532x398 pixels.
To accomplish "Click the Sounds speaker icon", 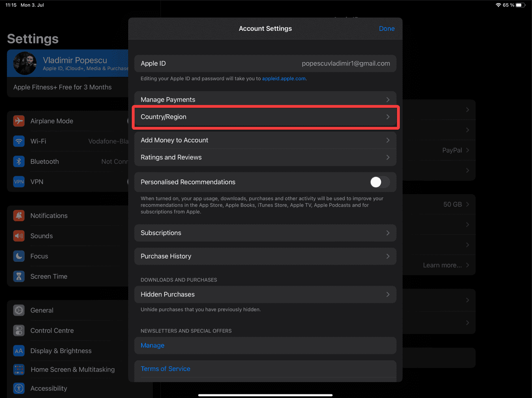I will point(19,236).
